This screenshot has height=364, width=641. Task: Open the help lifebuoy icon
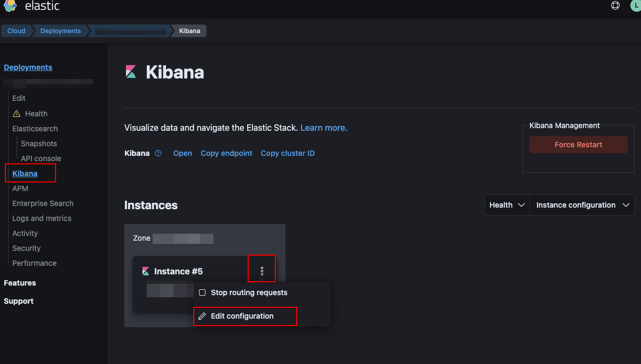(615, 6)
